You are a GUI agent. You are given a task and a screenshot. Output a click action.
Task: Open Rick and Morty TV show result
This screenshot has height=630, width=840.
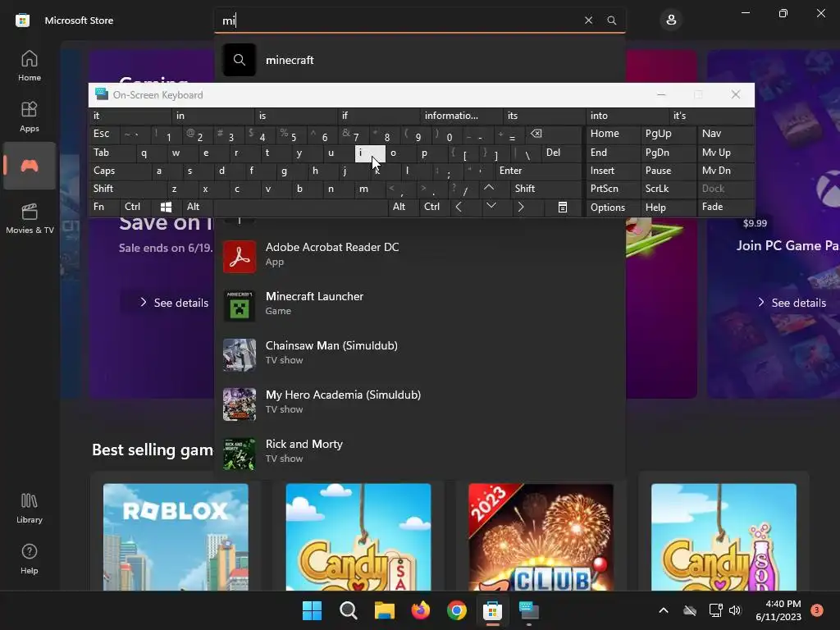(x=419, y=453)
